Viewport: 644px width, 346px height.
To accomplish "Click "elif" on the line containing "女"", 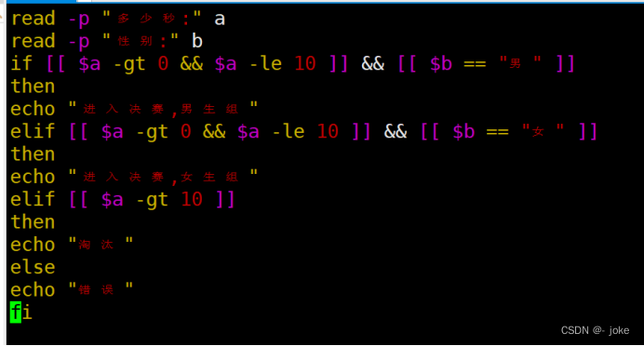I will click(33, 132).
